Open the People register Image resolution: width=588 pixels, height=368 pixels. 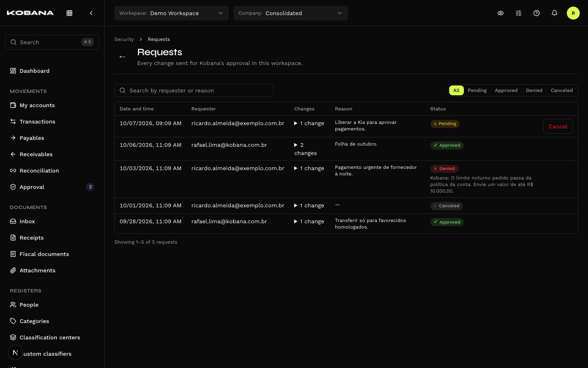tap(52, 305)
